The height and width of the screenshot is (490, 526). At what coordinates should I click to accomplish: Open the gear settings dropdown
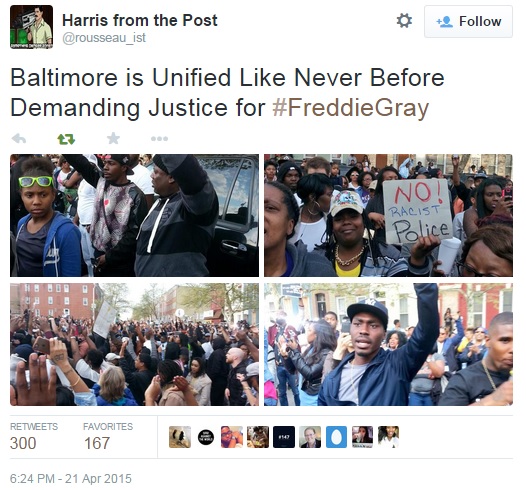(x=404, y=21)
